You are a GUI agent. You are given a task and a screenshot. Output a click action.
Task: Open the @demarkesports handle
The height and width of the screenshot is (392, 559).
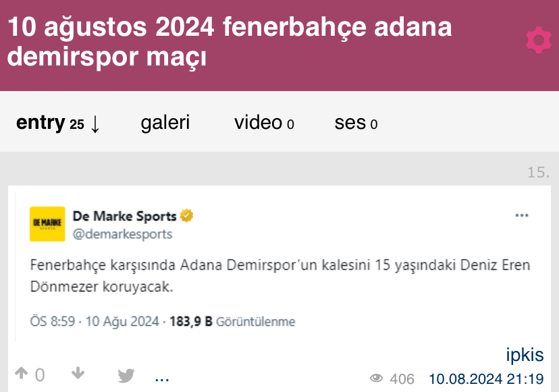(x=123, y=234)
